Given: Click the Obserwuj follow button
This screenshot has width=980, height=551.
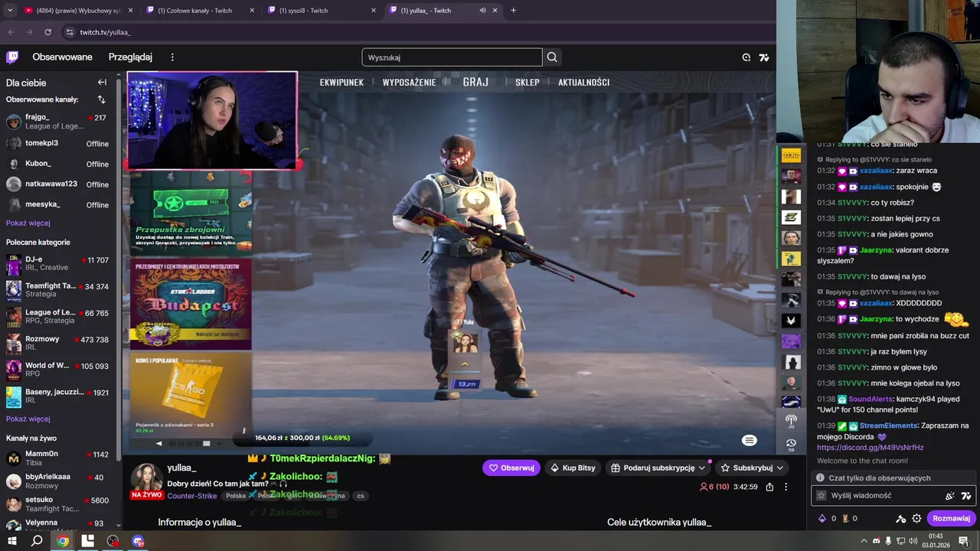Looking at the screenshot, I should click(511, 468).
